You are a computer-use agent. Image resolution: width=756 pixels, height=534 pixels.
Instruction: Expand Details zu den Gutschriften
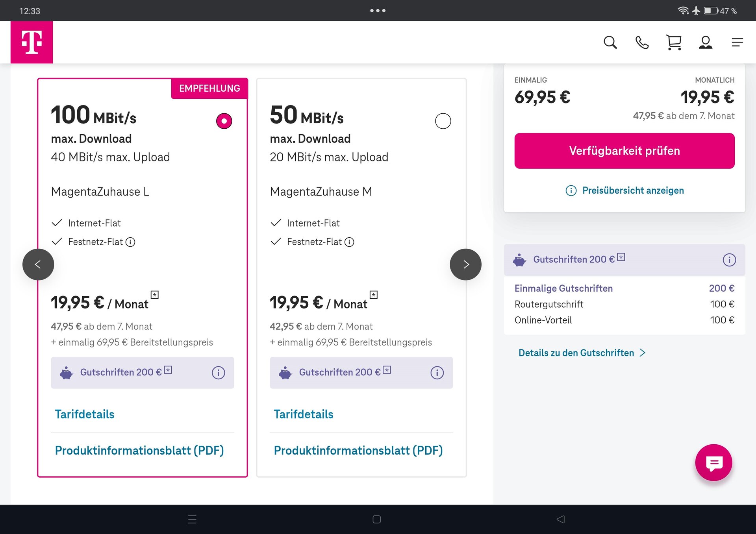[582, 353]
